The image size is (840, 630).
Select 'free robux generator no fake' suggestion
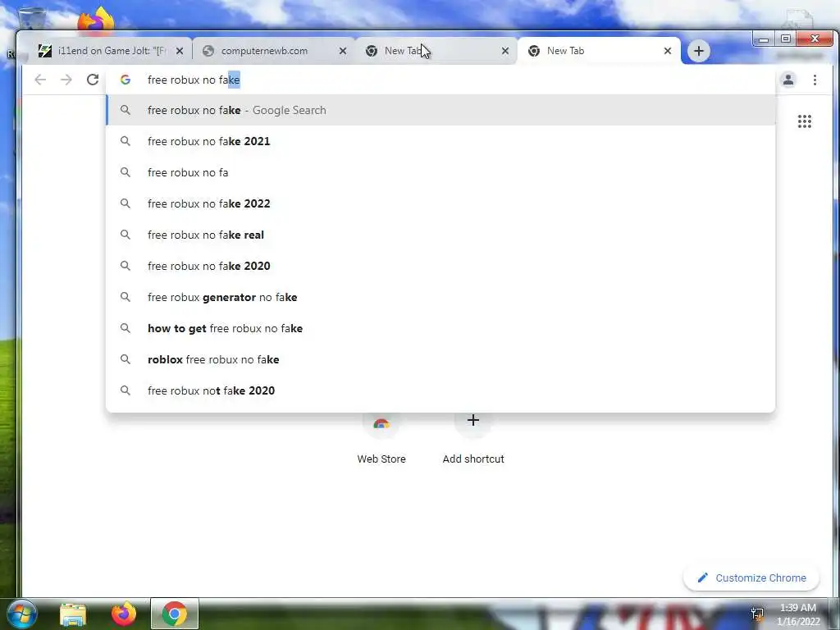coord(441,297)
